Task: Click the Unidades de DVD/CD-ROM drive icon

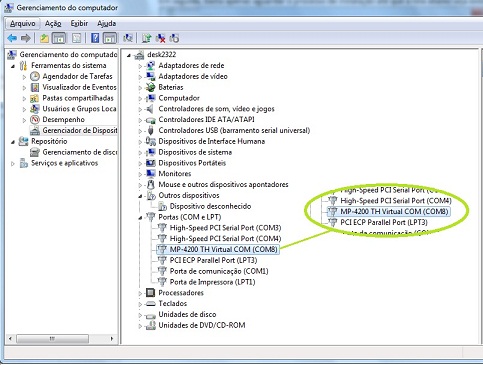Action: click(151, 325)
